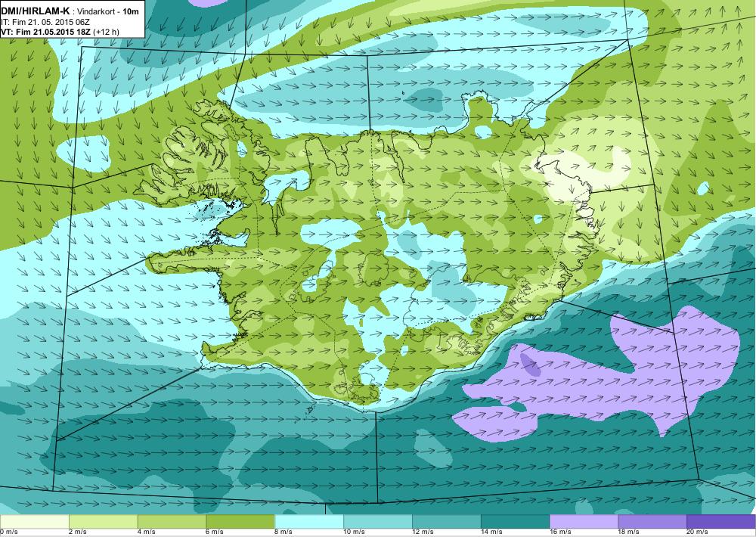Screen dimensions: 756x537
Task: Click the '4 m/s' legend label
Action: point(147,532)
